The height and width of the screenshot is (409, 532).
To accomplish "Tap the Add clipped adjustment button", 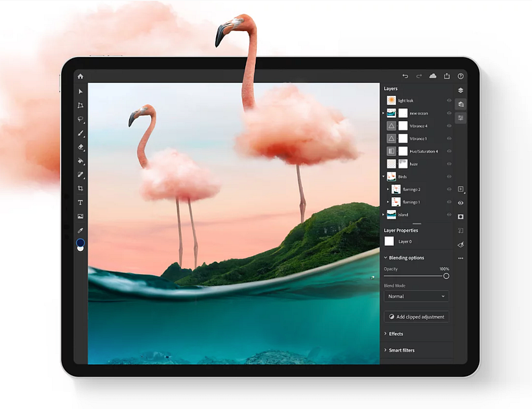I will click(x=416, y=316).
